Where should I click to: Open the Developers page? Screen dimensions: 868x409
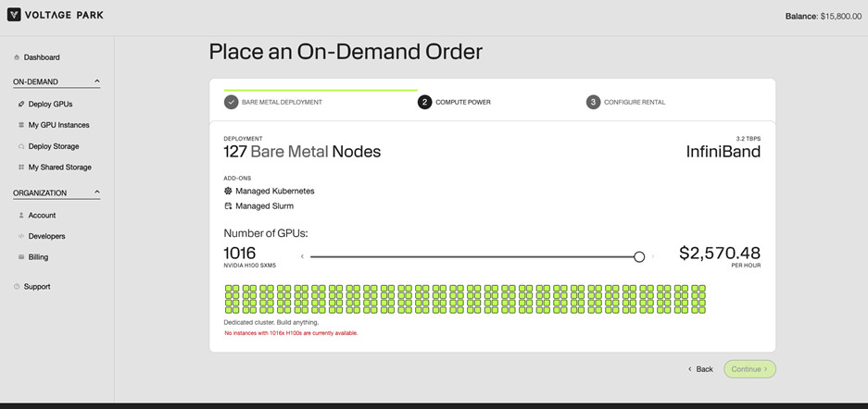[46, 236]
